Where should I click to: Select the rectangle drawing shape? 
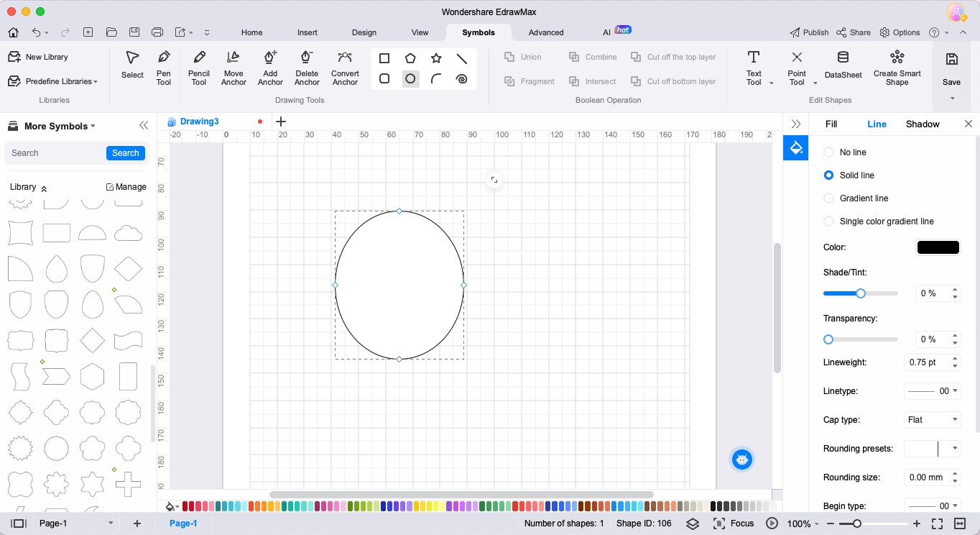384,58
